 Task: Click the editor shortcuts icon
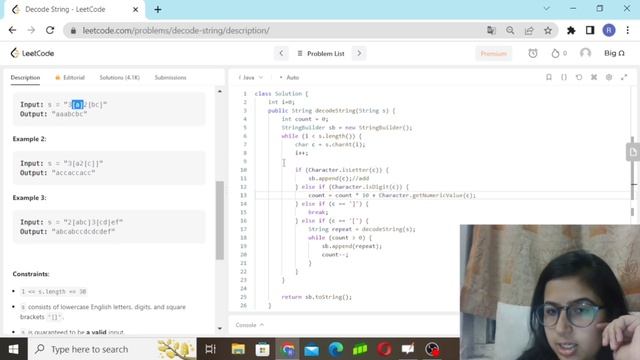point(594,77)
